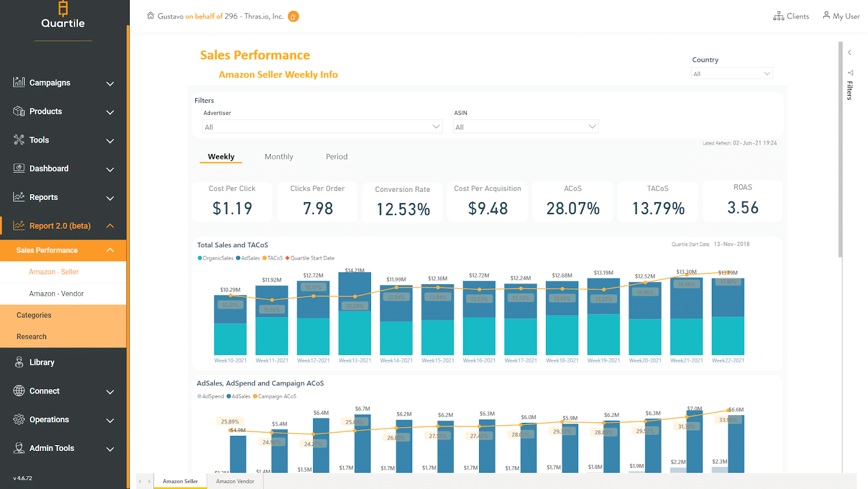Click the ROAS card showing 3.56
The image size is (868, 489).
743,201
